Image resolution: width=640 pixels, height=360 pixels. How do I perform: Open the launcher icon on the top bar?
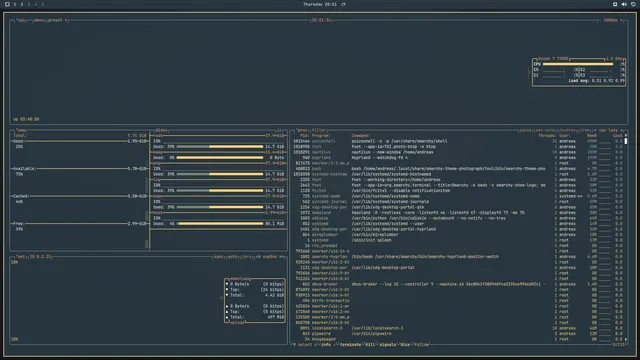point(7,4)
